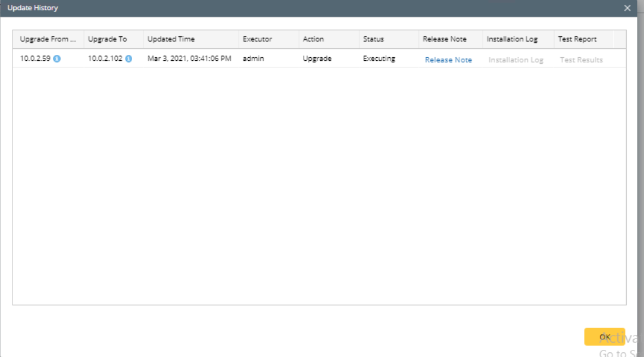Close the Update History dialog
The width and height of the screenshot is (644, 357).
pos(627,8)
